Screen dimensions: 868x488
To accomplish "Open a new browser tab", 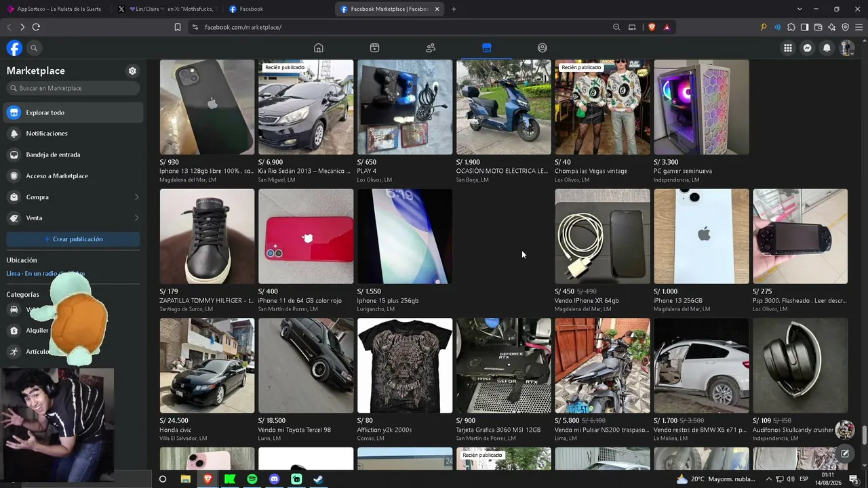I will [x=454, y=9].
